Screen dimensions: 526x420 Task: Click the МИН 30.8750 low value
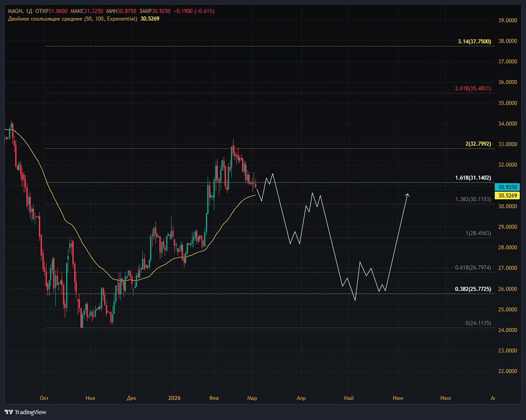click(121, 11)
